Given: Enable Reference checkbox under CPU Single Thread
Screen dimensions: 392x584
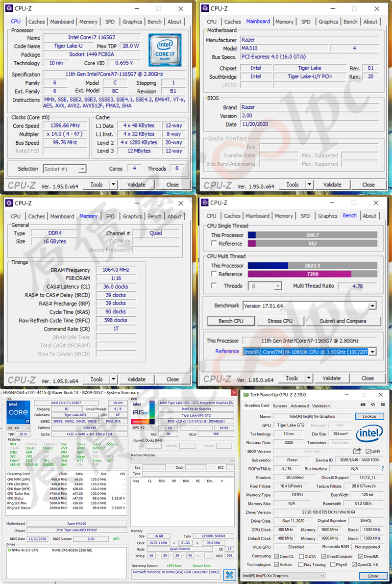Looking at the screenshot, I should click(214, 243).
